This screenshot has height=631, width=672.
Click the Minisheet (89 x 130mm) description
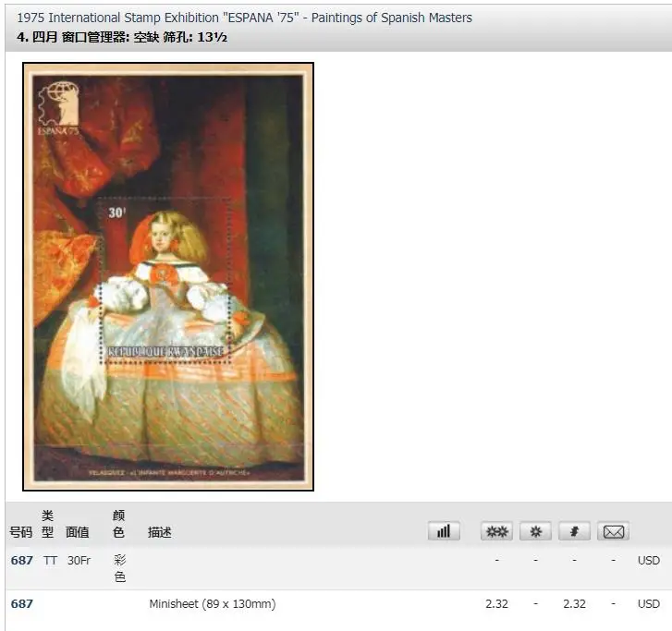point(213,604)
